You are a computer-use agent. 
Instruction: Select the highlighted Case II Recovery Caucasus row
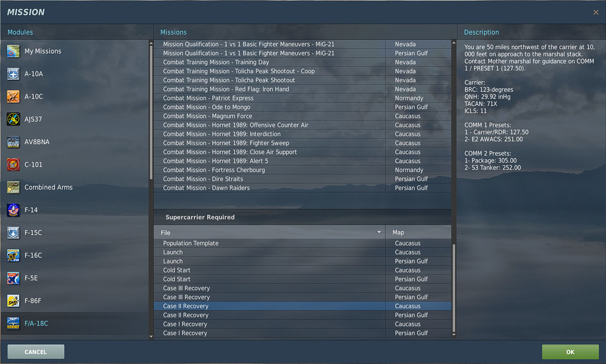(x=302, y=306)
